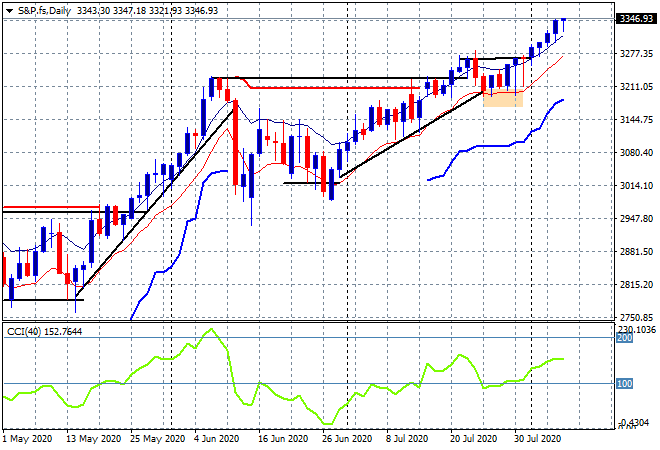Click the 20 Jul 2020 date label
The image size is (660, 450).
pos(475,439)
